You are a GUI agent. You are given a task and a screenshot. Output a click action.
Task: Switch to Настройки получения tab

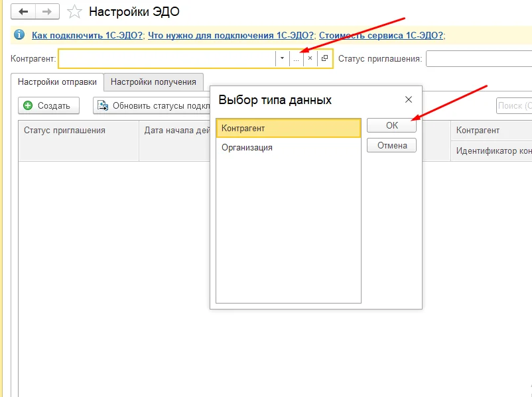153,82
